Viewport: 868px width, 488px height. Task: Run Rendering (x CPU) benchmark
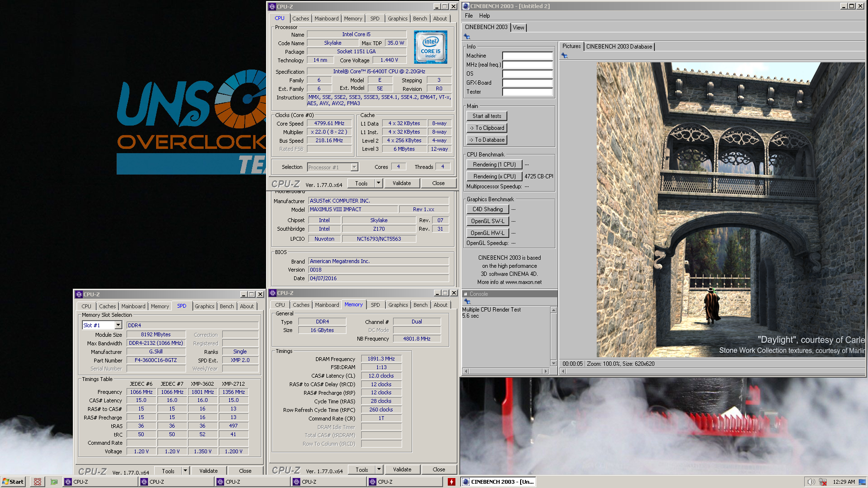pos(494,176)
